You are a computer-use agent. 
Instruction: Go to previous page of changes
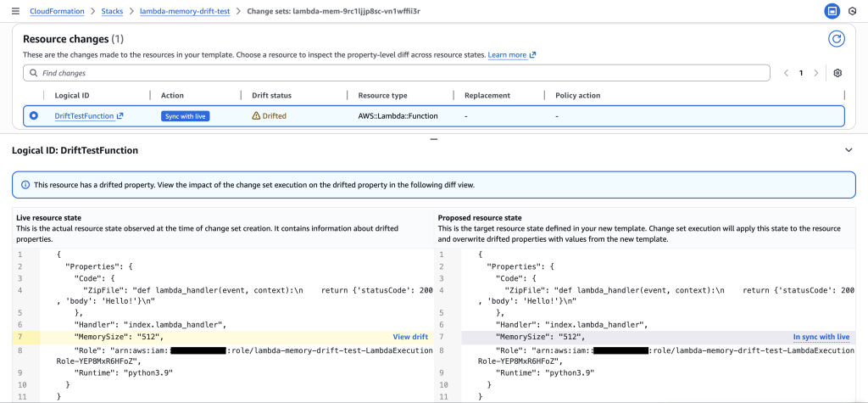[786, 73]
